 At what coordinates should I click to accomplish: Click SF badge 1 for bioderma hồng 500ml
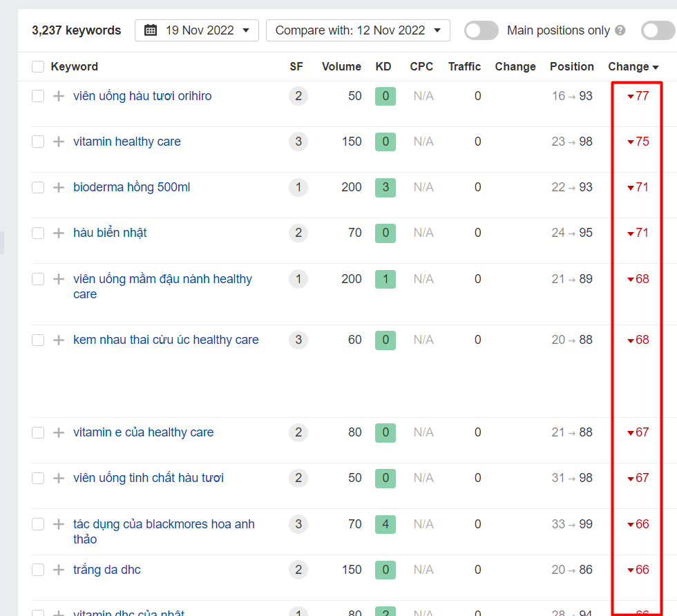pos(298,187)
